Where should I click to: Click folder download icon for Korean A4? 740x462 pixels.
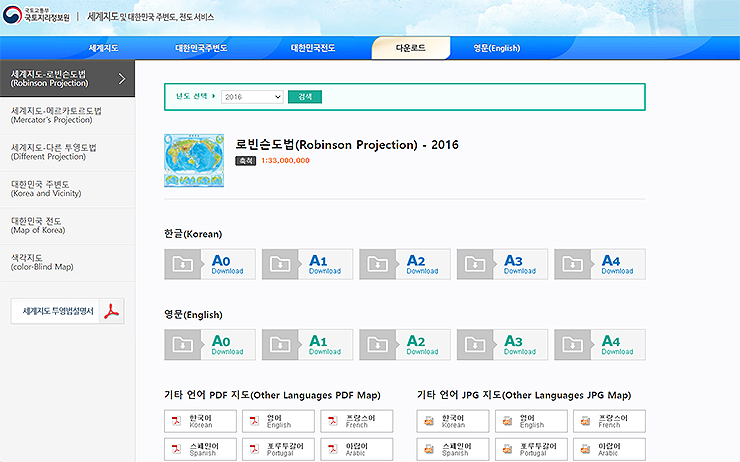572,264
